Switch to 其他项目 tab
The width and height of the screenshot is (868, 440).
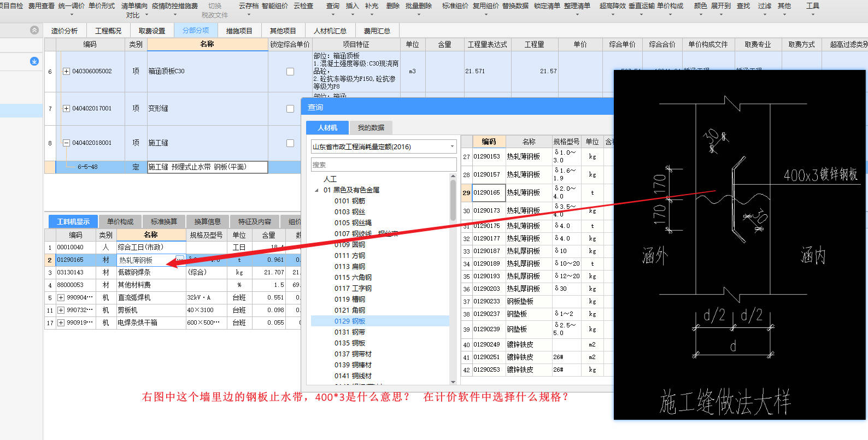coord(283,31)
